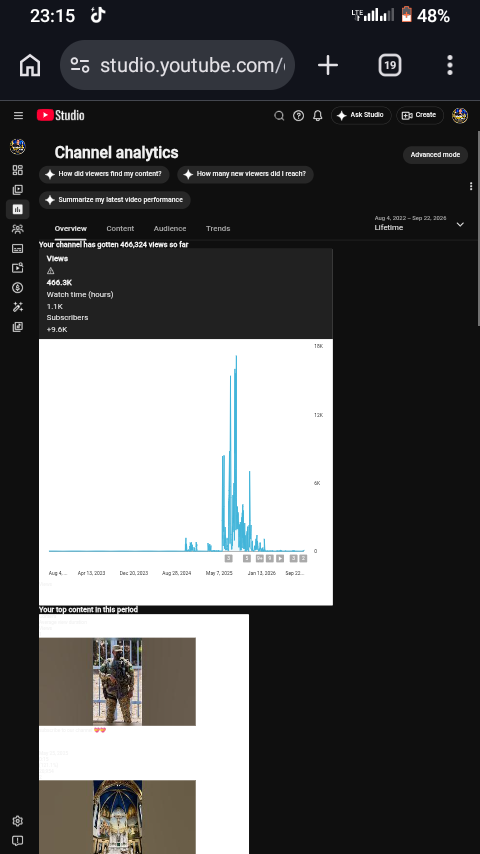Viewport: 480px width, 854px height.
Task: Open the hamburger navigation menu
Action: point(19,115)
